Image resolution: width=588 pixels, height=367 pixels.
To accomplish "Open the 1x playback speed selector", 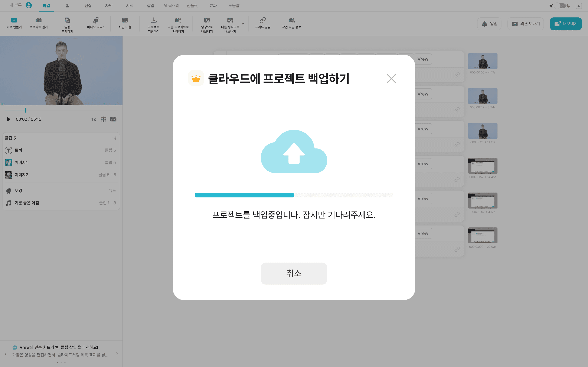I will 94,119.
